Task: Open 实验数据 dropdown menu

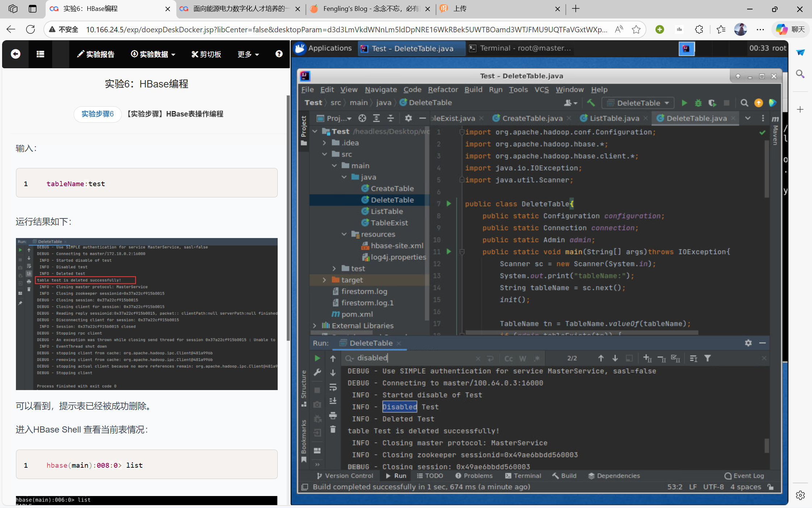Action: click(153, 54)
